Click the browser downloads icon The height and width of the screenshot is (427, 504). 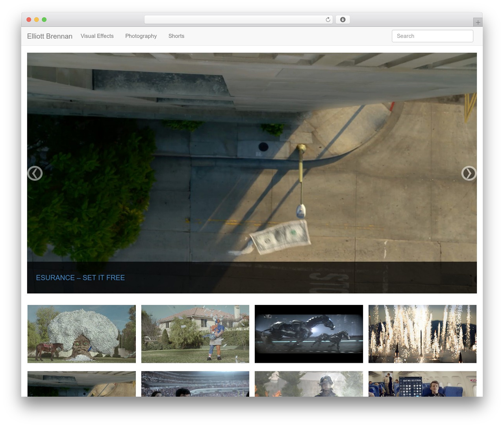343,20
